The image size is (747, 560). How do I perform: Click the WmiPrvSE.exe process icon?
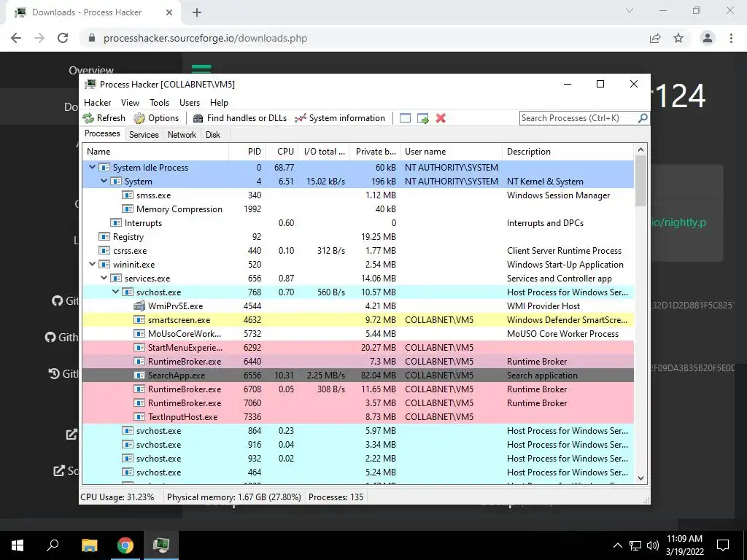click(139, 306)
